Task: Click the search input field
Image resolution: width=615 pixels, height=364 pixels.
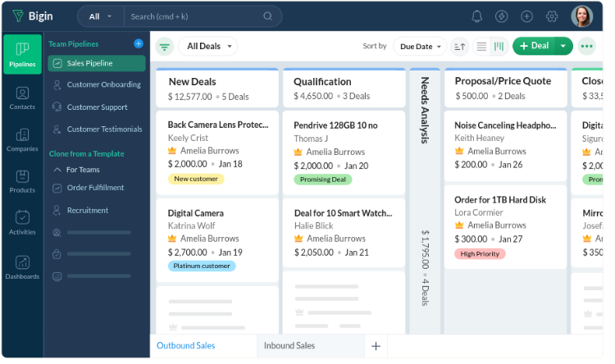Action: tap(195, 16)
